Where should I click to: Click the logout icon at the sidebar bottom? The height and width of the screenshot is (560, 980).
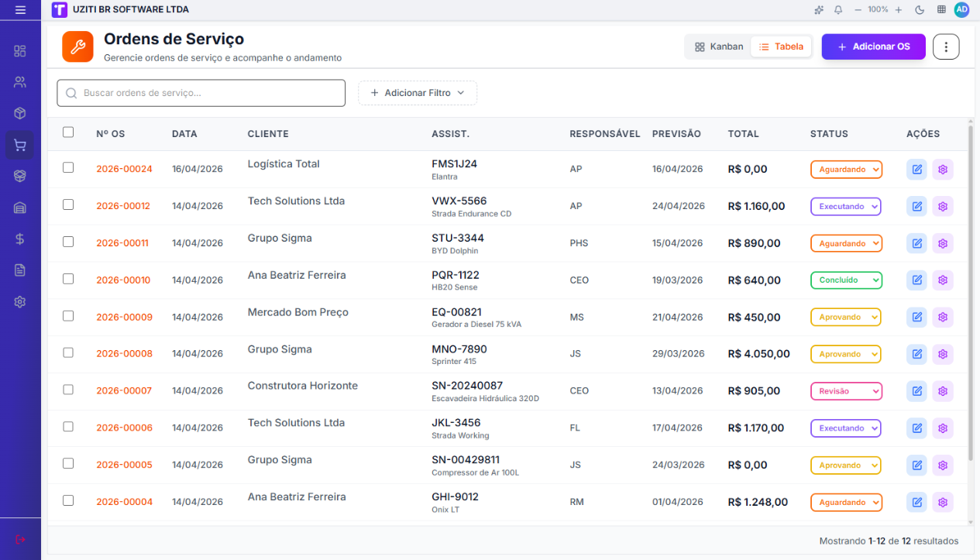point(20,539)
